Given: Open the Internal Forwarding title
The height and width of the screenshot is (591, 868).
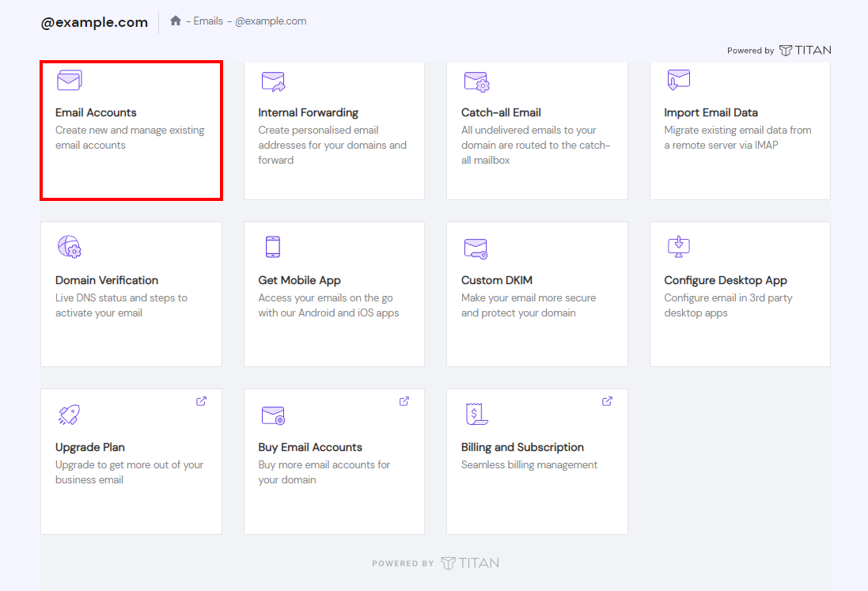Looking at the screenshot, I should pos(309,112).
